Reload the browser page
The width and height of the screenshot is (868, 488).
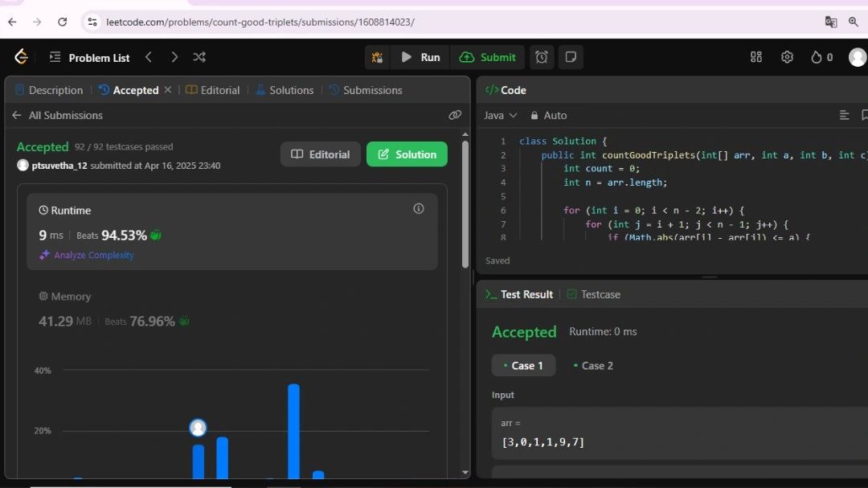(62, 22)
